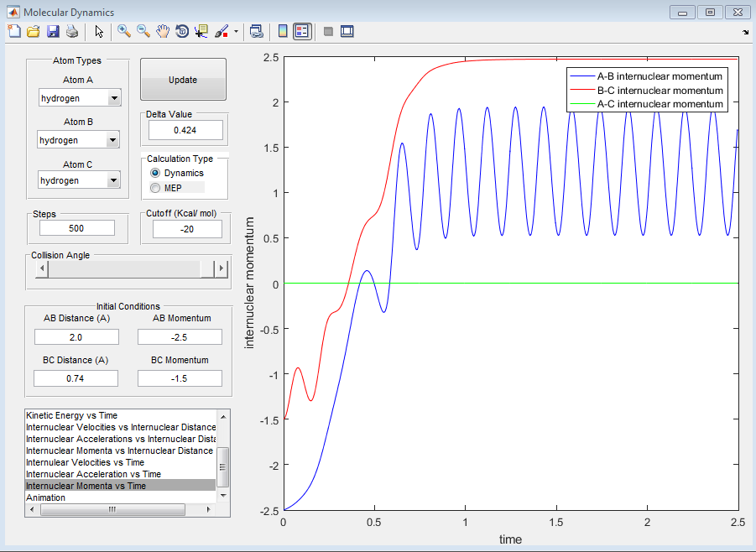Screen dimensions: 756x552
Task: Open the Atom A element dropdown
Action: click(114, 99)
